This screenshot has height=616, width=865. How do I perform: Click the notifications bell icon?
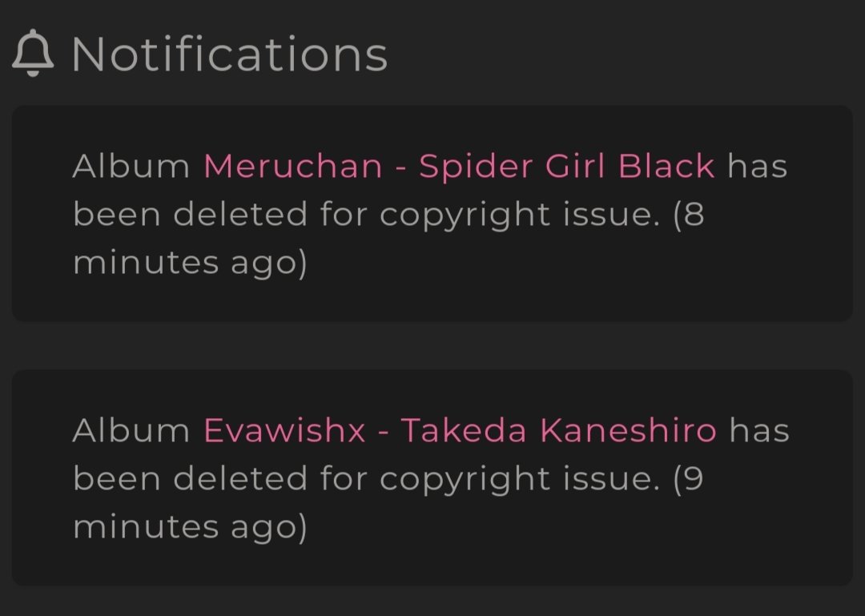33,53
